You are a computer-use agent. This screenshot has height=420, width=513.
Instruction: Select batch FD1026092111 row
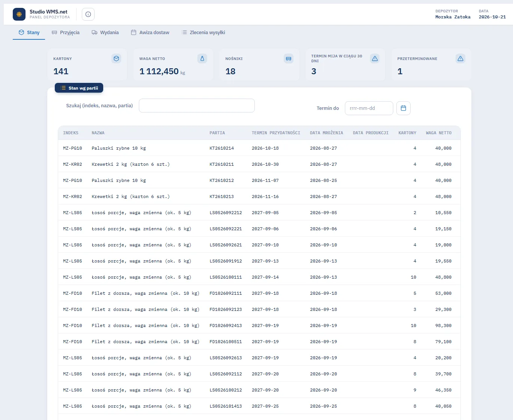tap(259, 293)
